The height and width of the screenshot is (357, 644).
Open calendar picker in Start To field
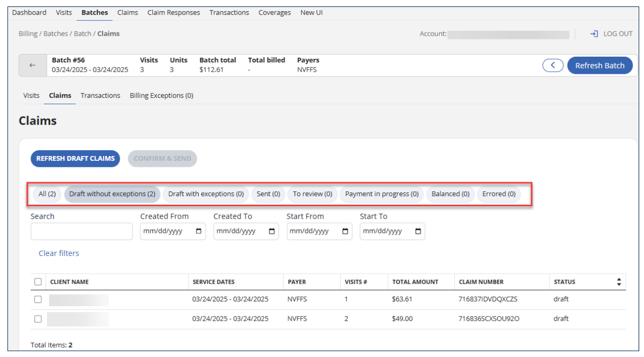click(418, 231)
